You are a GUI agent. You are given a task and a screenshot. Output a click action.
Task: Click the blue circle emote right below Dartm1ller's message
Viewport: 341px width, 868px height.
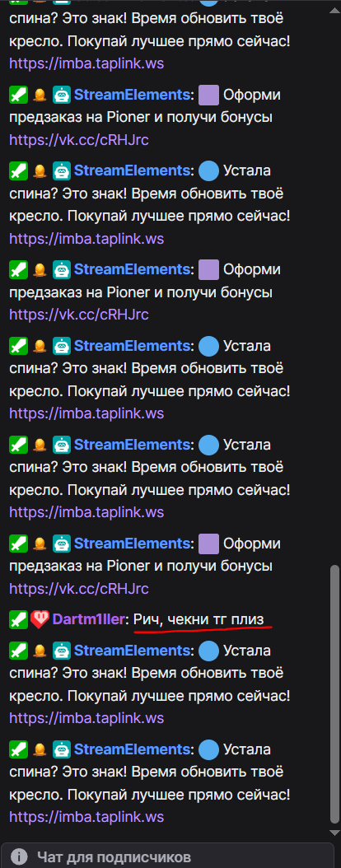208,651
